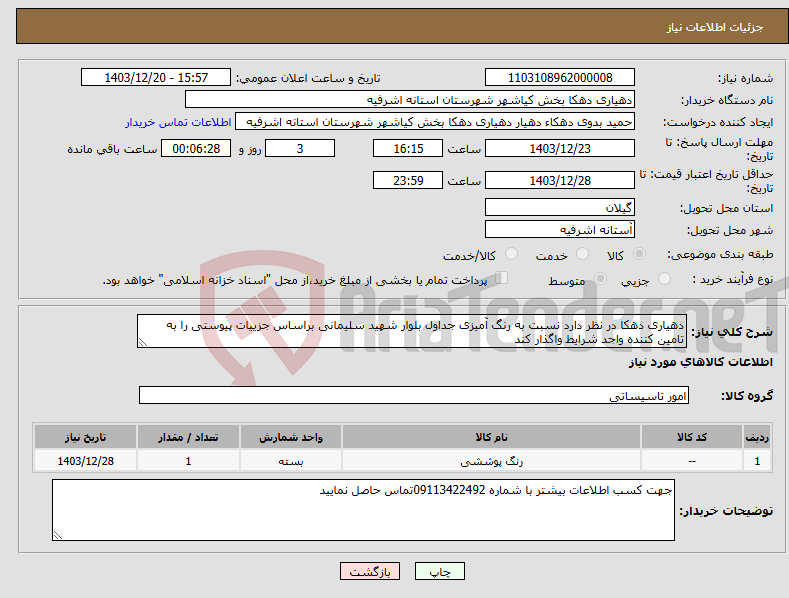
Task: Click the buyer notes text area
Action: 363,510
